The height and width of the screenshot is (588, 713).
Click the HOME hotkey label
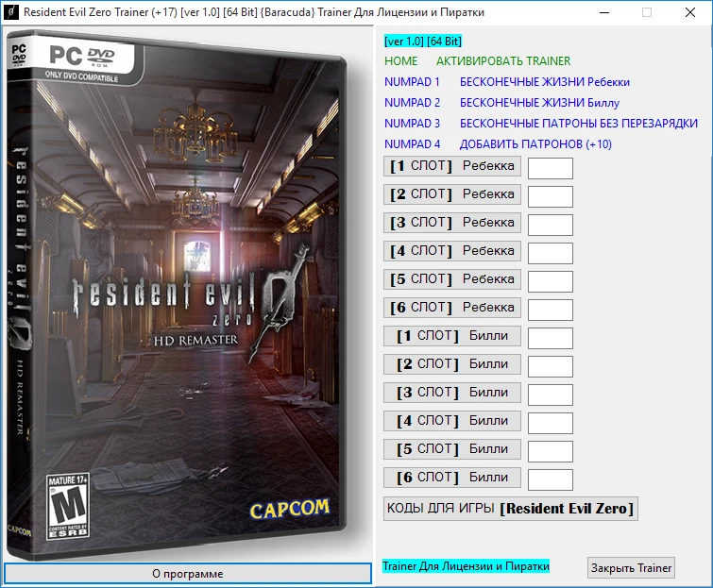400,61
